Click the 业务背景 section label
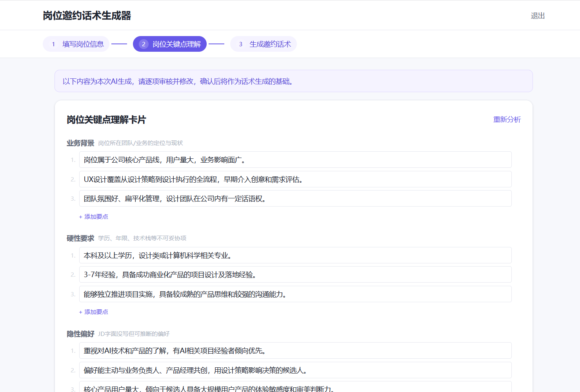The height and width of the screenshot is (392, 580). click(x=80, y=143)
